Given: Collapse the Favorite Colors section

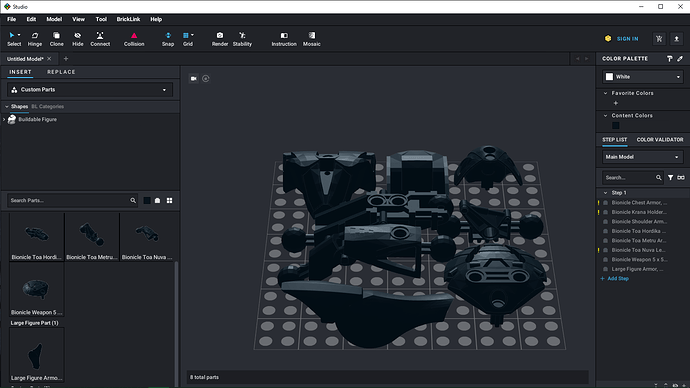Looking at the screenshot, I should point(606,93).
